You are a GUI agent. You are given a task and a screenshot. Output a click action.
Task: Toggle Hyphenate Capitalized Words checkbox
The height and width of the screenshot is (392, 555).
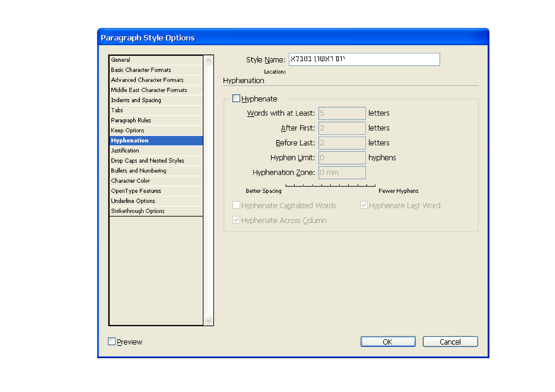click(x=236, y=205)
